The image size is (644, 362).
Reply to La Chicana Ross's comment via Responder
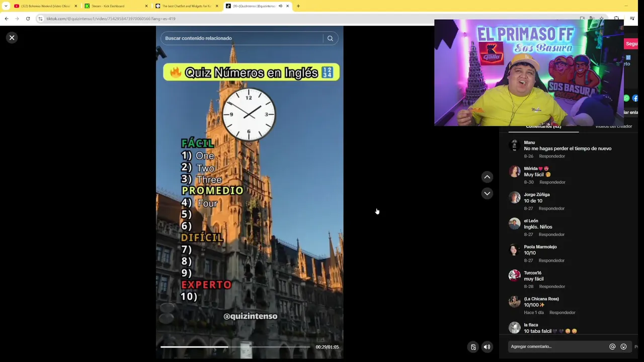tap(562, 313)
